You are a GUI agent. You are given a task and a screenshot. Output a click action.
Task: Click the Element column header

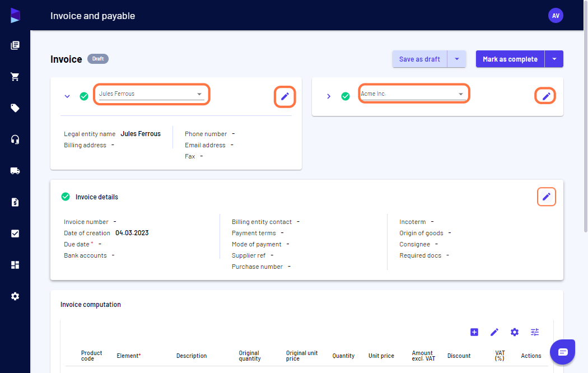[x=129, y=356]
